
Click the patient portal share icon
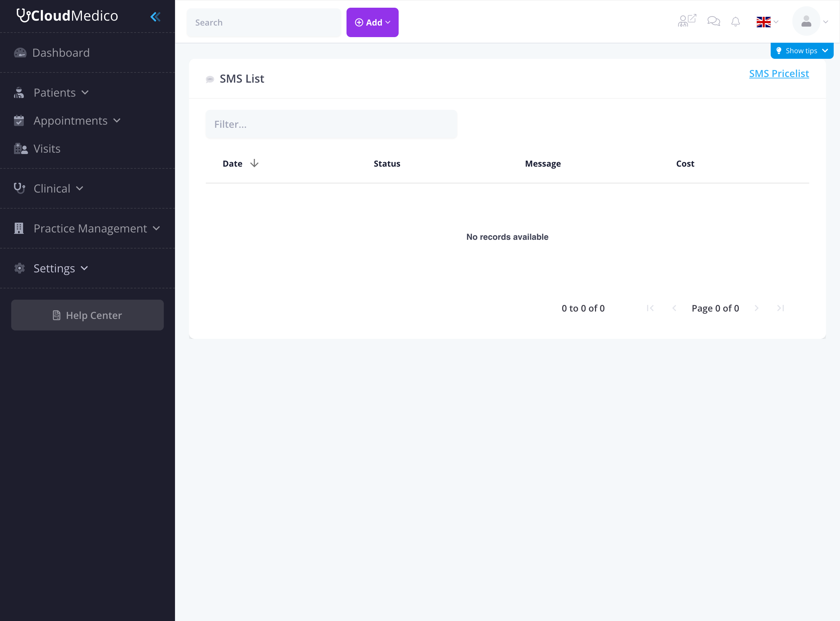687,21
